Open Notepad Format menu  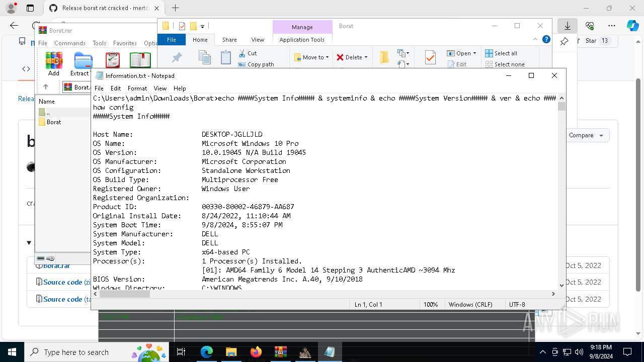[137, 88]
